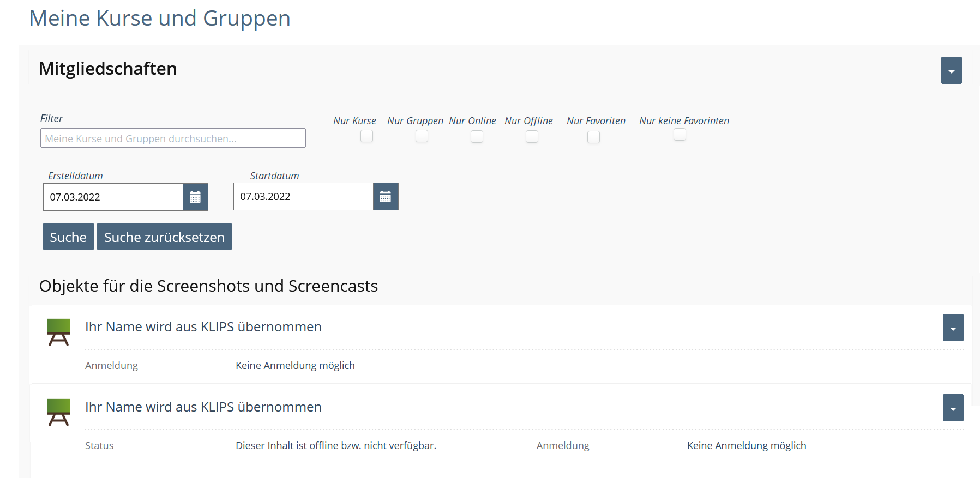Focus the Meine Kurse und Gruppen search field
980x478 pixels.
(173, 138)
